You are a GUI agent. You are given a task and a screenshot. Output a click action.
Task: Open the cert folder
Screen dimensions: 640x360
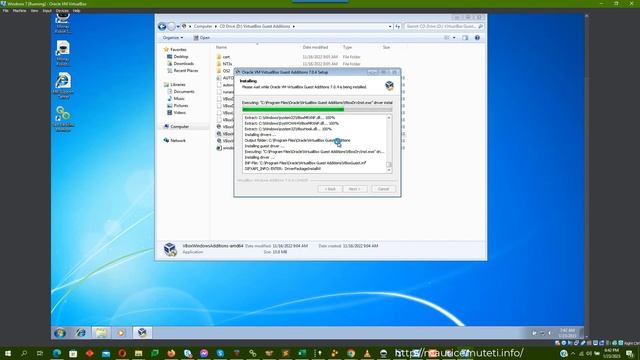[226, 57]
